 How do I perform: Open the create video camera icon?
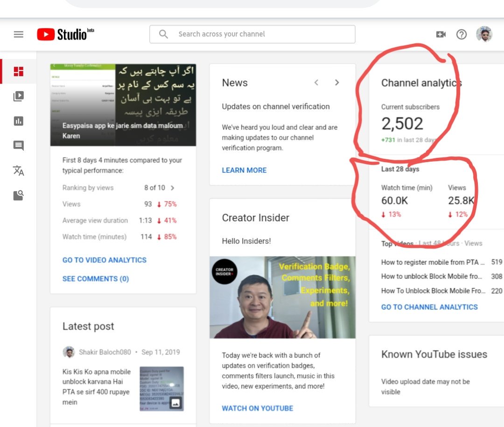[x=441, y=34]
